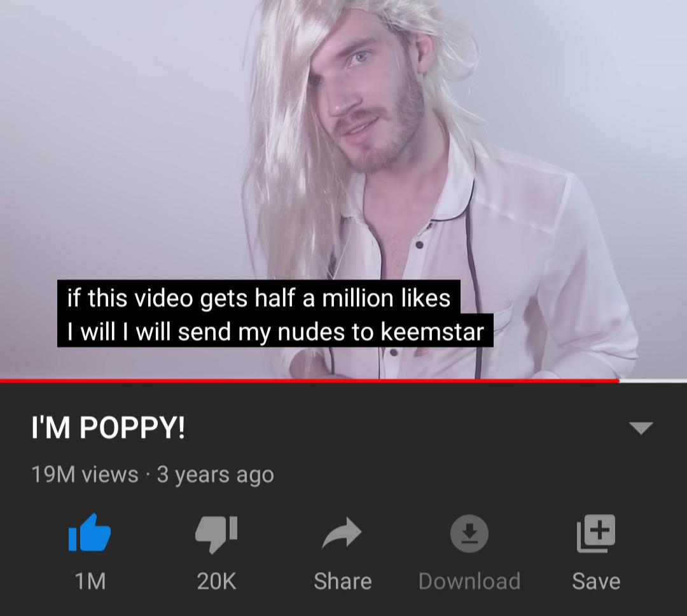Click where the red progress meets the grey
687x616 pixels.
pos(619,381)
